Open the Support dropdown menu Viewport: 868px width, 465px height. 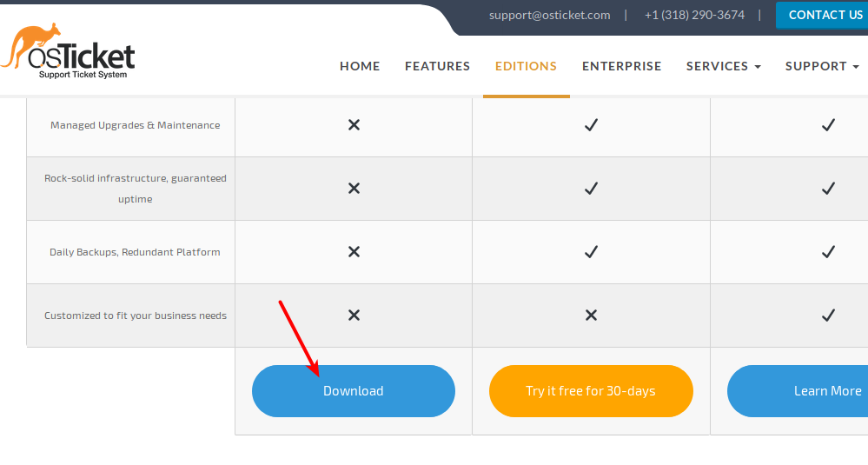click(821, 66)
